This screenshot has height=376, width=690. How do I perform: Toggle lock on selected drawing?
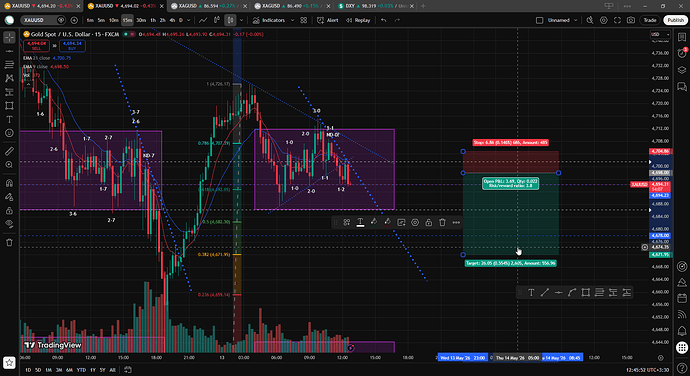pos(428,222)
